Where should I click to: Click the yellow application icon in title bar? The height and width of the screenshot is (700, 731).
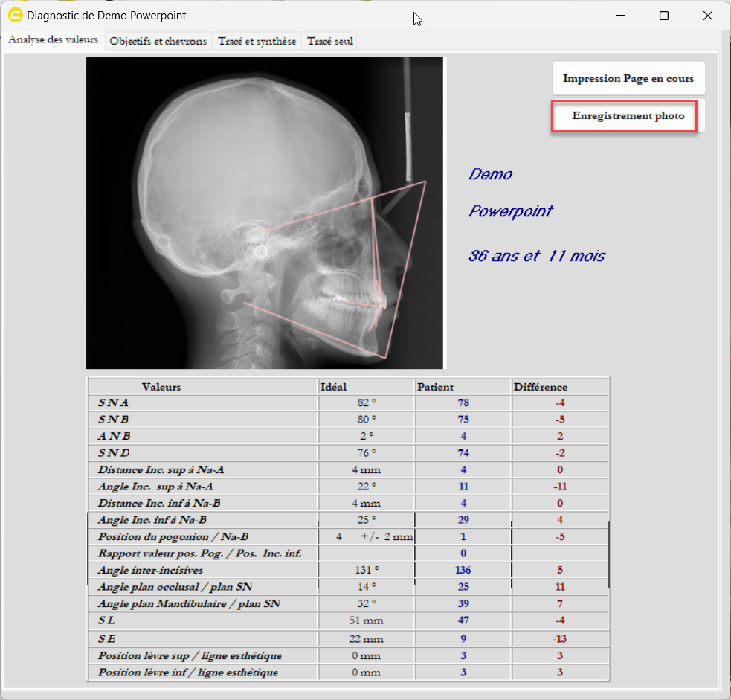[15, 15]
